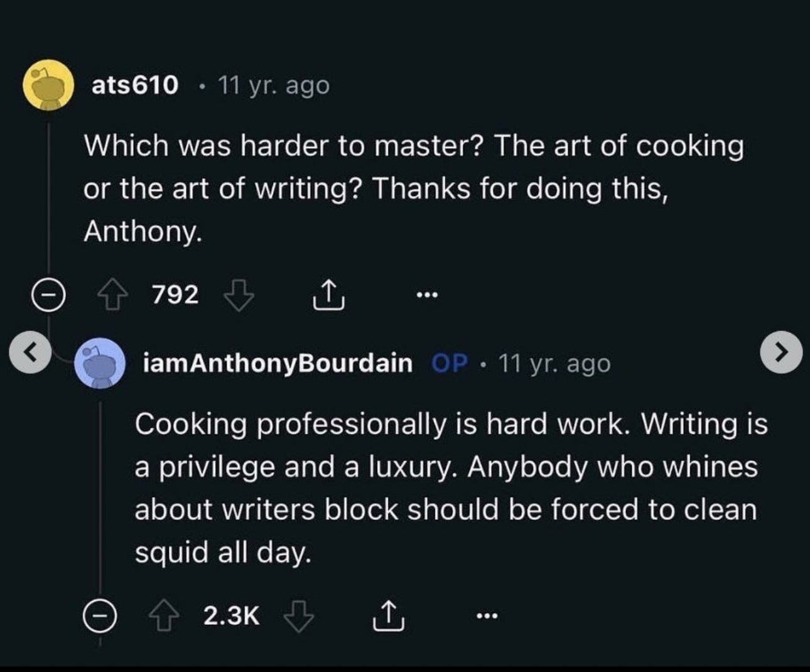
Task: Downvote the ats610 comment
Action: pos(239,295)
